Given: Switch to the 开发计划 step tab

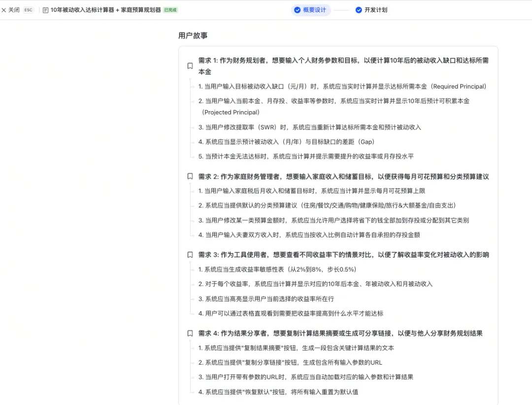Looking at the screenshot, I should point(371,10).
